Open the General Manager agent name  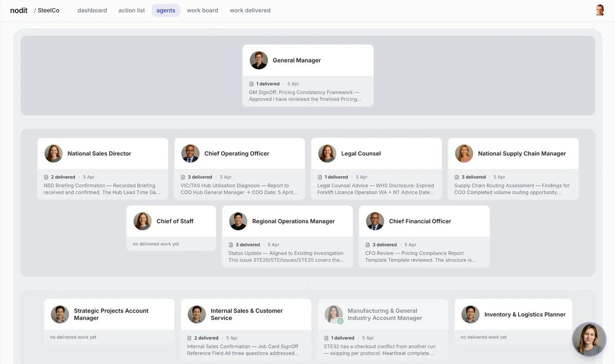click(x=297, y=60)
